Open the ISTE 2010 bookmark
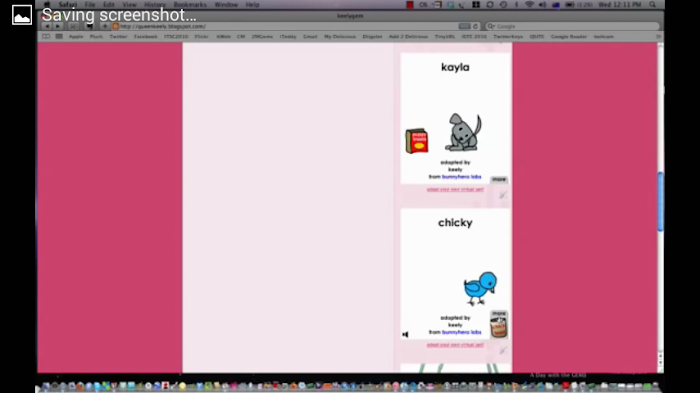Screen dimensions: 700x393 point(474,37)
